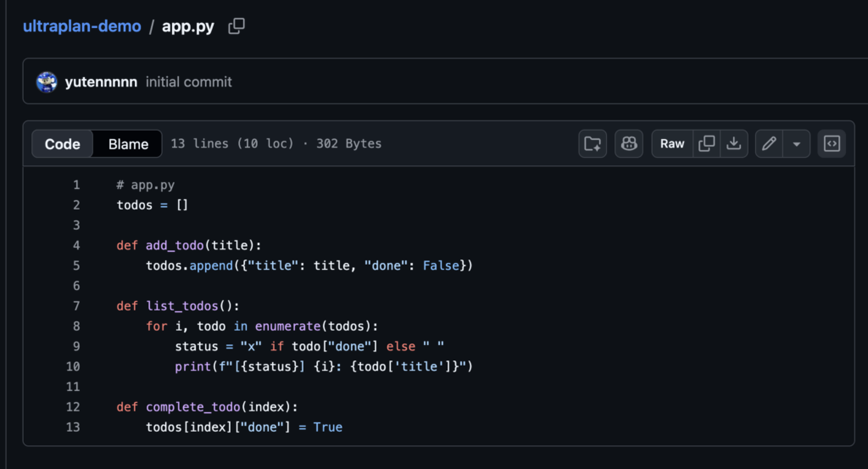Expand more edit options dropdown

796,144
